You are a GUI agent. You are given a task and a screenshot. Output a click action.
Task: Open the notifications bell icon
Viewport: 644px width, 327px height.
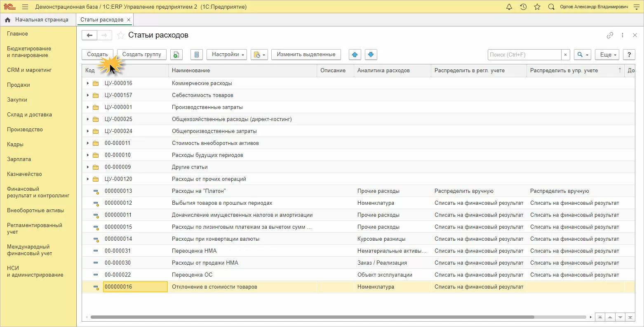[509, 7]
